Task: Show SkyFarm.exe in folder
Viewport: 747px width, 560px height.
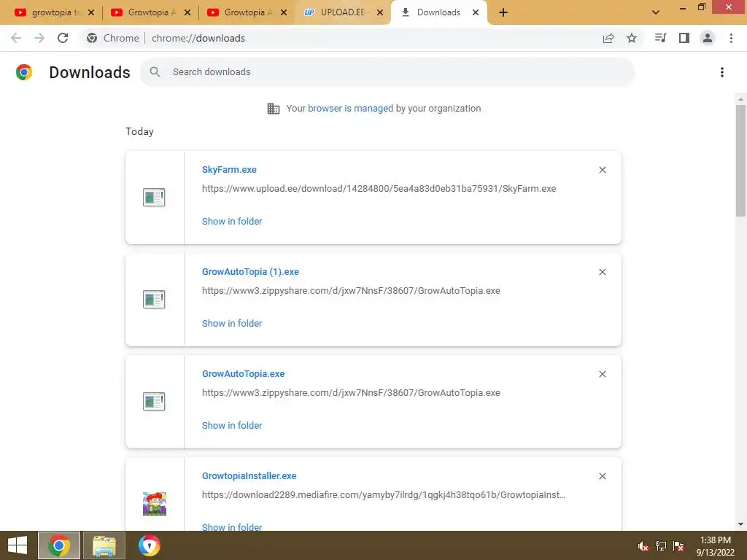Action: [x=232, y=221]
